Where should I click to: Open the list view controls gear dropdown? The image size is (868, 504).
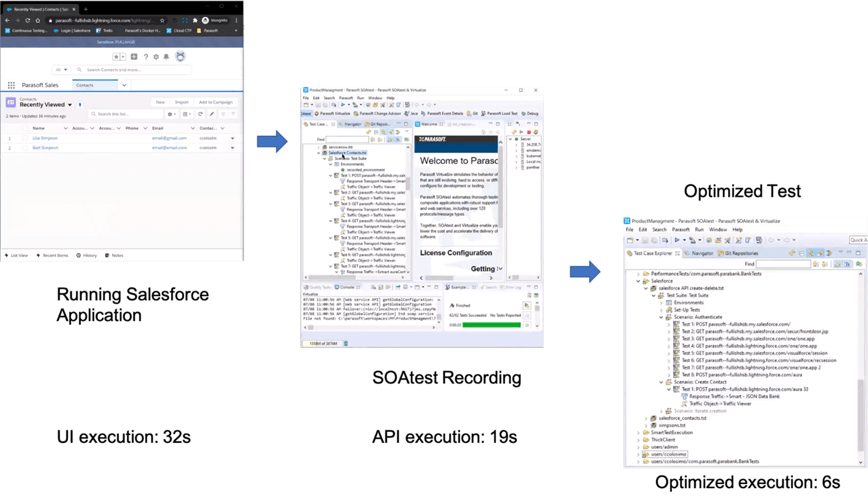[172, 114]
